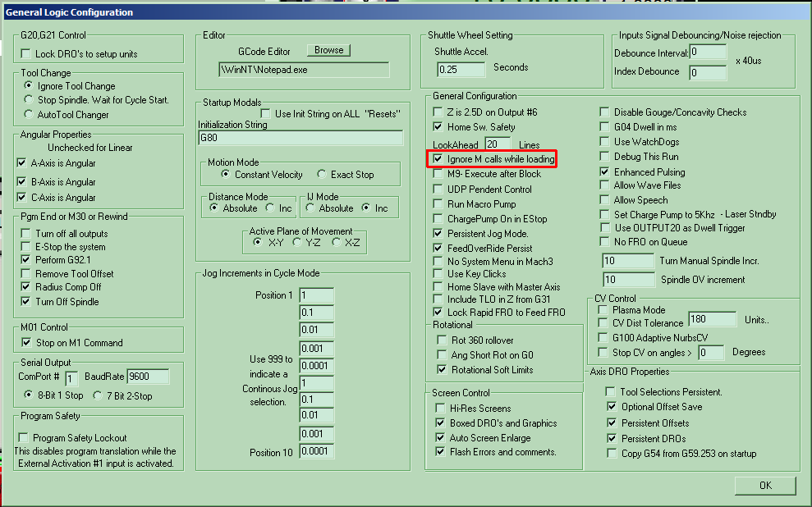Viewport: 812px width, 507px height.
Task: Set Distance Mode to Inc
Action: coord(273,208)
